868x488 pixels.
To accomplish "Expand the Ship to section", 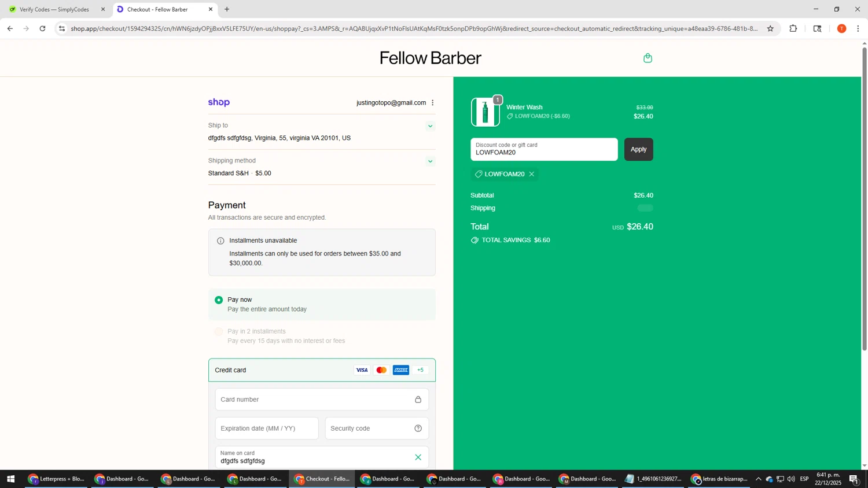I will click(x=430, y=126).
